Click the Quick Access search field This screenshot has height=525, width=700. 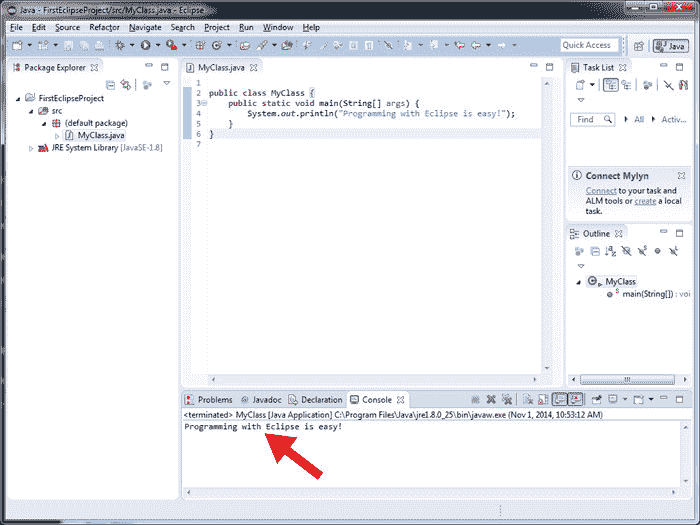[x=590, y=45]
